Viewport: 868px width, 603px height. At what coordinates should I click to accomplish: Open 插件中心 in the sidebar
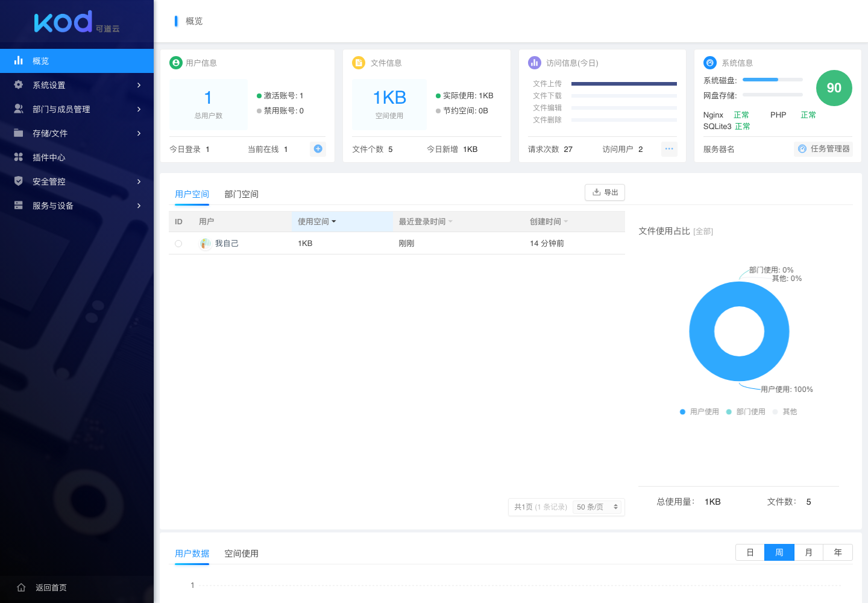(x=77, y=157)
